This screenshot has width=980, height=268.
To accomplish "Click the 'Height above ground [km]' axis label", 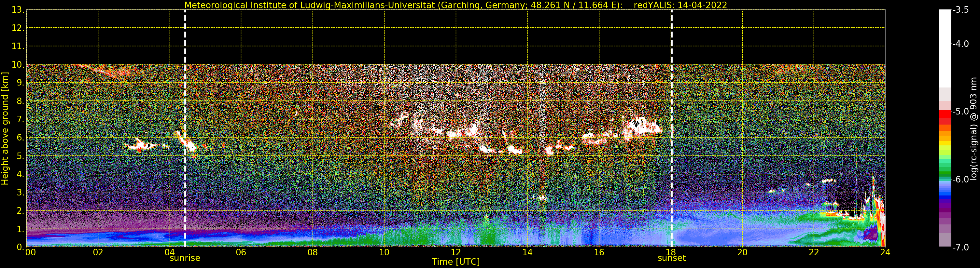I will (5, 128).
